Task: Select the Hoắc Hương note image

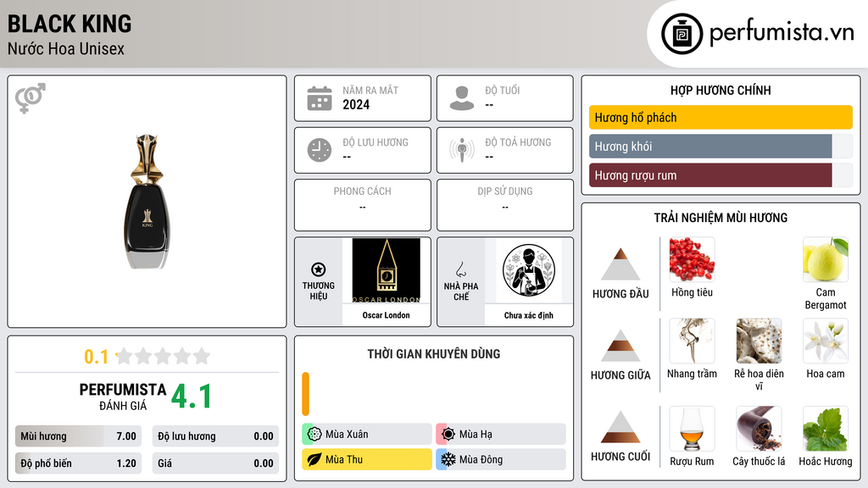Action: click(826, 429)
